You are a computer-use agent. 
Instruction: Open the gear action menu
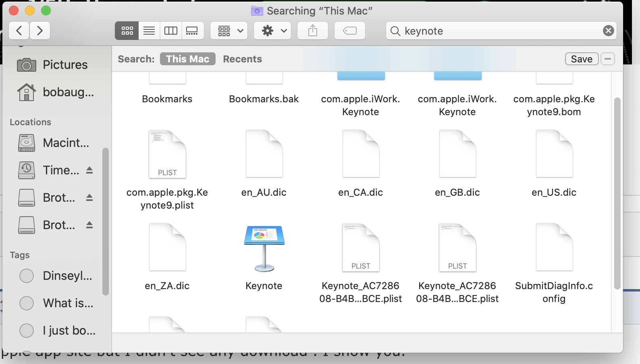tap(272, 31)
